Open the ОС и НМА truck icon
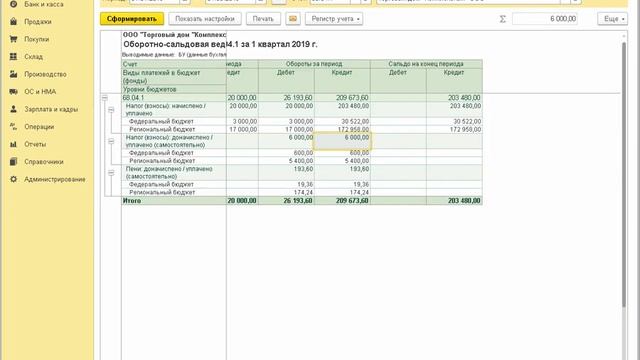This screenshot has height=360, width=640. pos(13,92)
